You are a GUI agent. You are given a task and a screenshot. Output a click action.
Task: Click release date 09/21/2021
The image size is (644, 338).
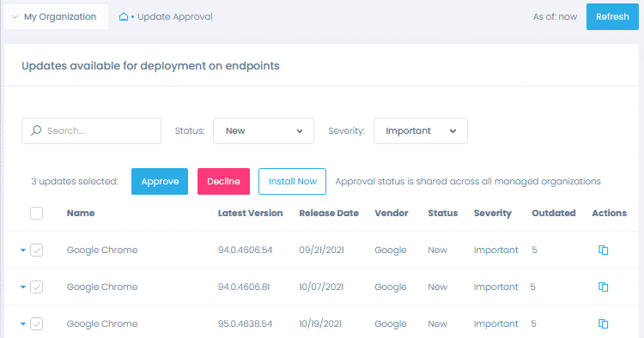tap(322, 250)
